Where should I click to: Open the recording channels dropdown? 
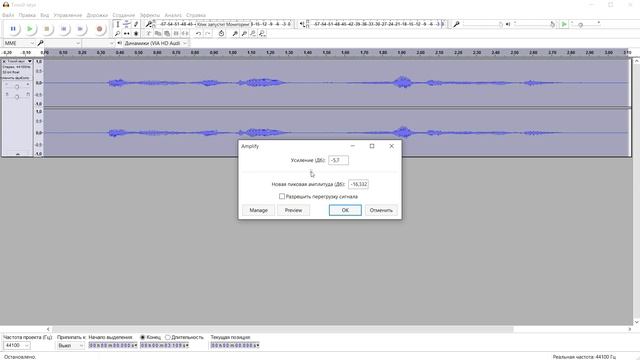pyautogui.click(x=98, y=43)
